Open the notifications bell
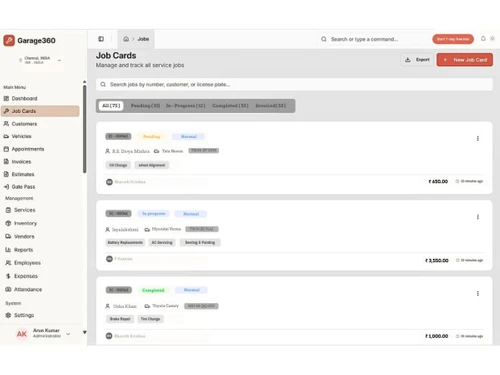Viewport: 500px width, 375px height. click(483, 39)
